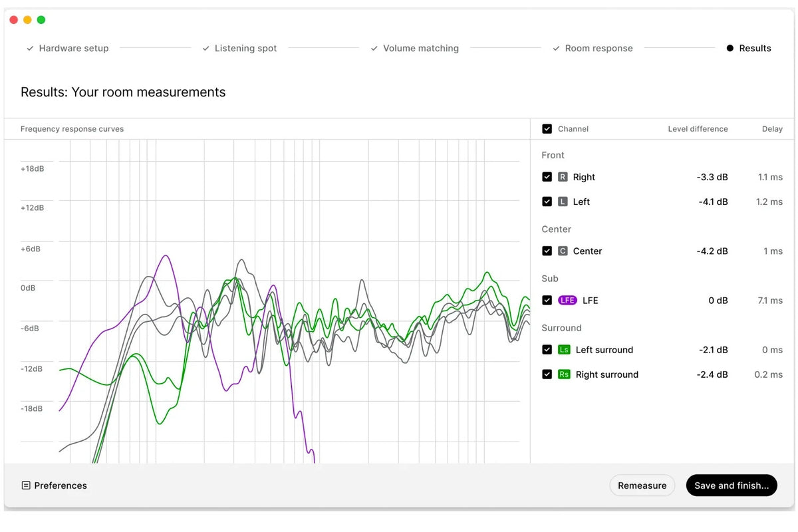Click the -4.1 dB level value

pyautogui.click(x=712, y=201)
